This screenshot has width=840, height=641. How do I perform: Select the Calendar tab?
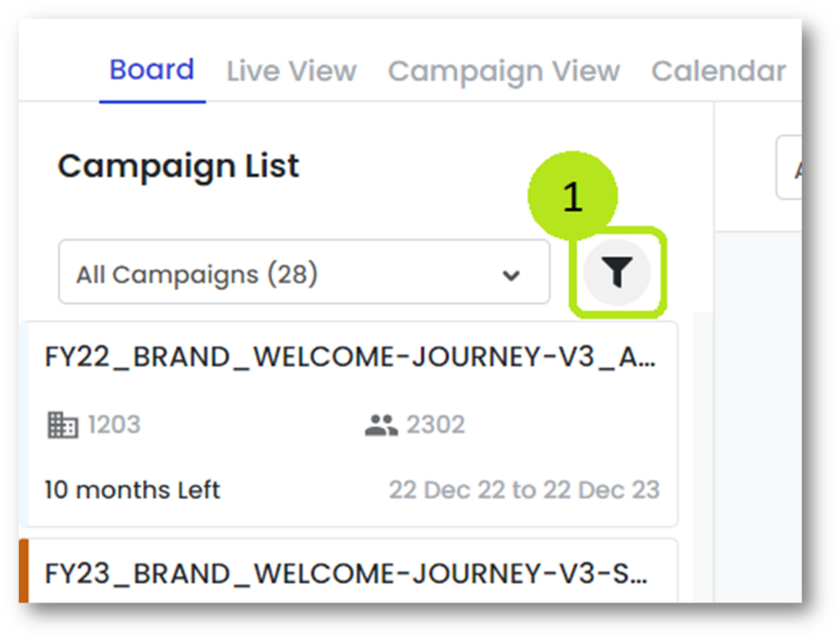pos(719,71)
